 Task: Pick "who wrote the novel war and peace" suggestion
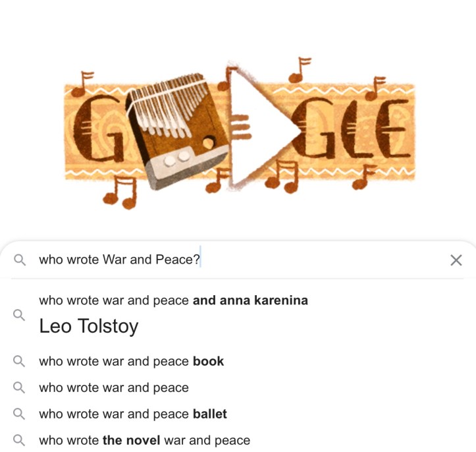click(144, 440)
